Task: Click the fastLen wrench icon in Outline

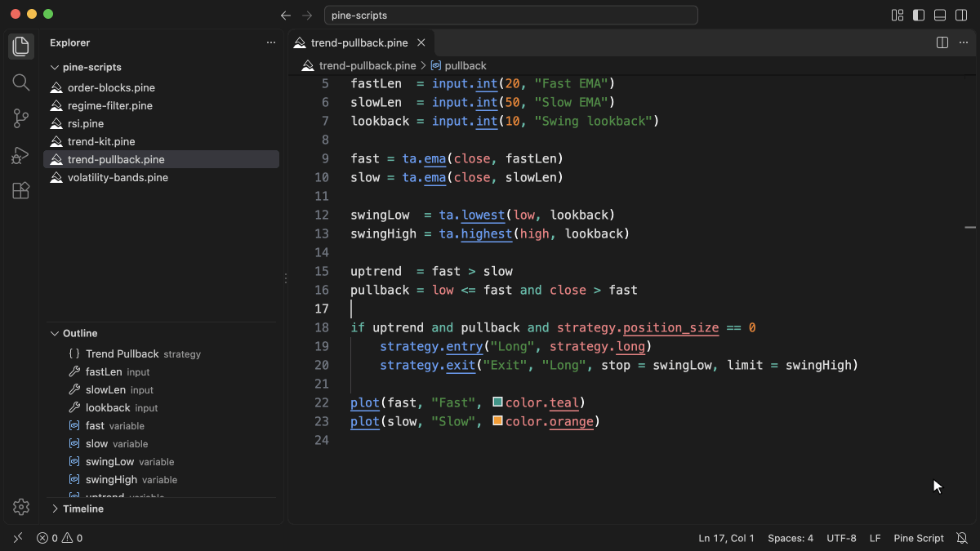Action: coord(74,371)
